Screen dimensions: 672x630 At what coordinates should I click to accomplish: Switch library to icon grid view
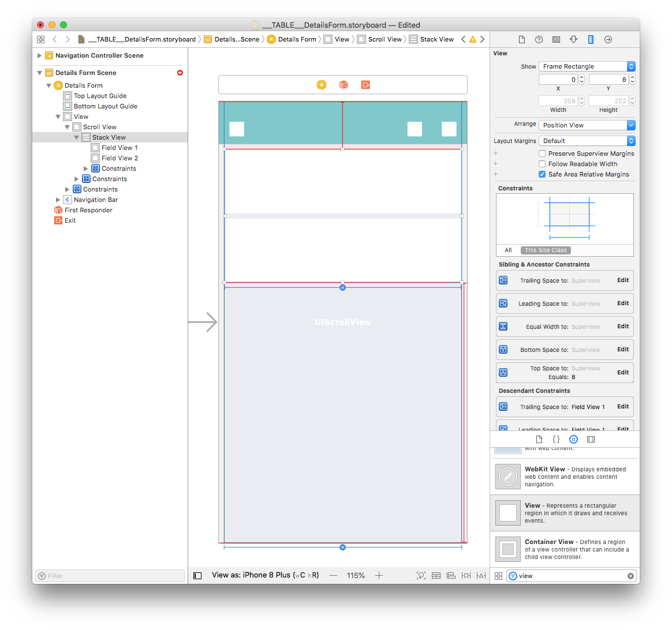(498, 576)
